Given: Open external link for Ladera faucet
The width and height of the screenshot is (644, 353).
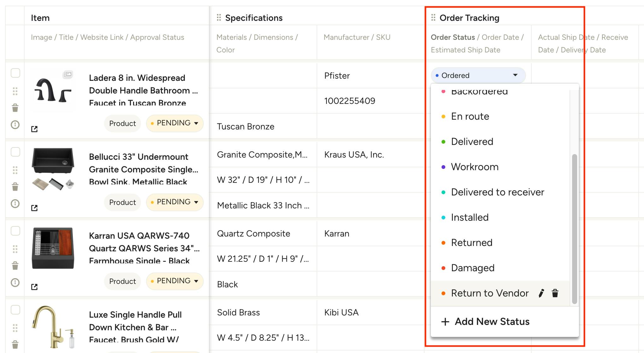Looking at the screenshot, I should 34,129.
